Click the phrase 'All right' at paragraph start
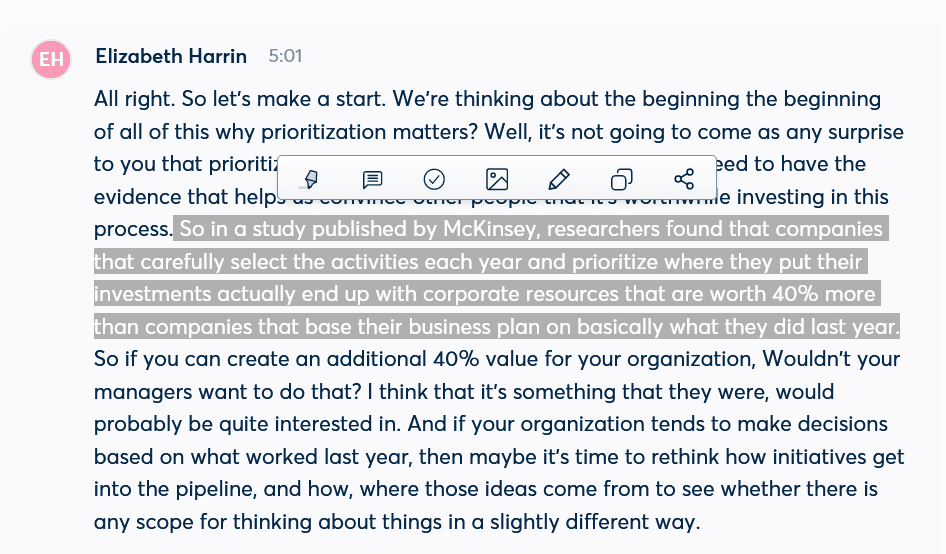Image resolution: width=946 pixels, height=554 pixels. point(134,100)
